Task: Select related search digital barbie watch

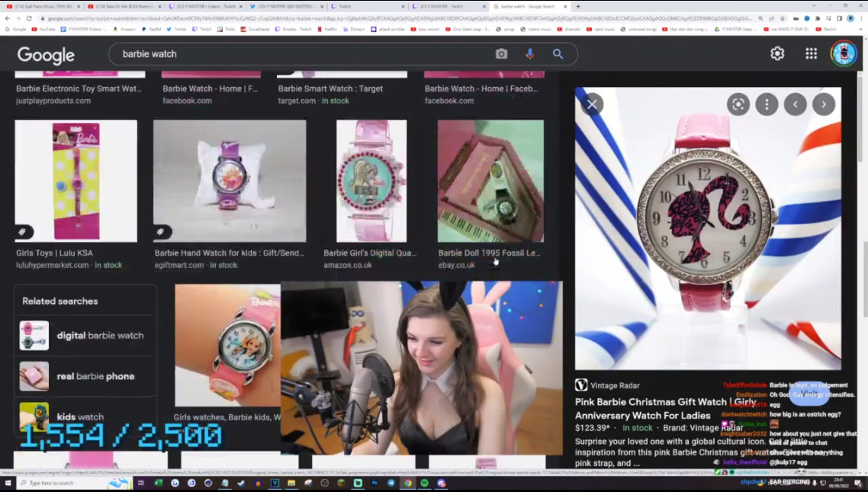Action: point(85,336)
